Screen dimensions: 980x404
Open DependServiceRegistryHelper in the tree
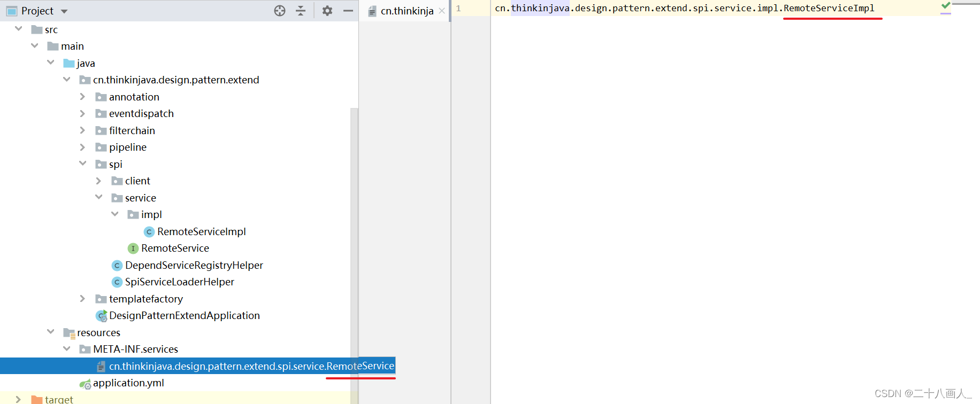coord(194,265)
